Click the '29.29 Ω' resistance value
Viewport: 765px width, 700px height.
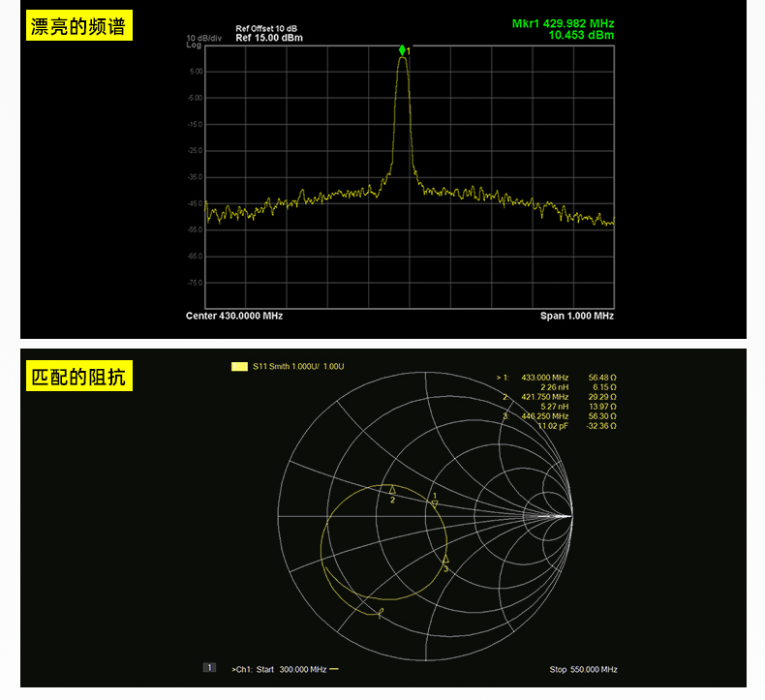602,397
